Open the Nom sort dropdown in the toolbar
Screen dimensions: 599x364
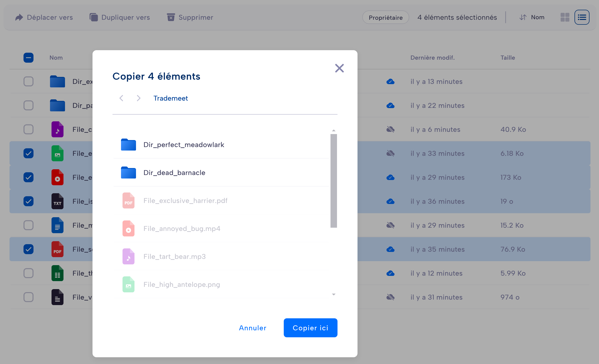coord(532,17)
